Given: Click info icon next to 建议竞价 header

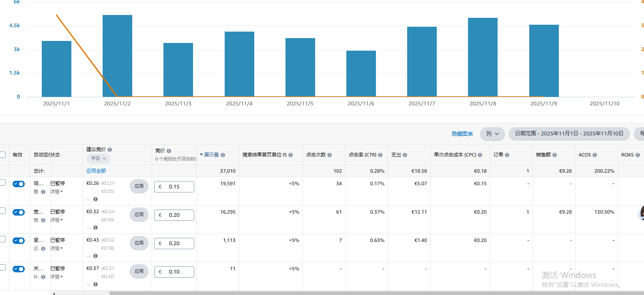Looking at the screenshot, I should 110,150.
